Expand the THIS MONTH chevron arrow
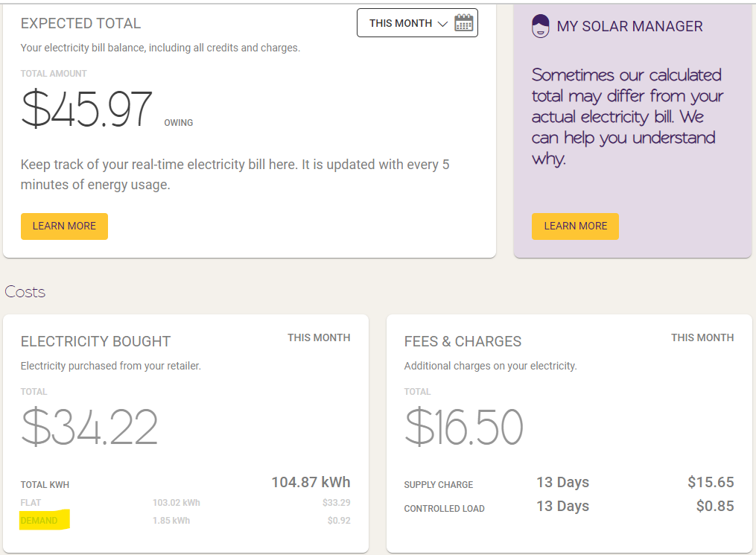This screenshot has height=555, width=756. 442,24
